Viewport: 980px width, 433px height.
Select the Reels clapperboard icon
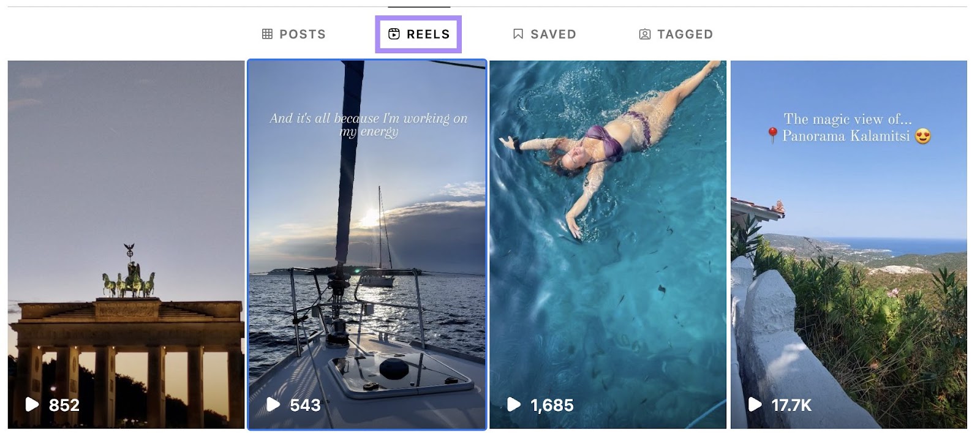pos(393,34)
